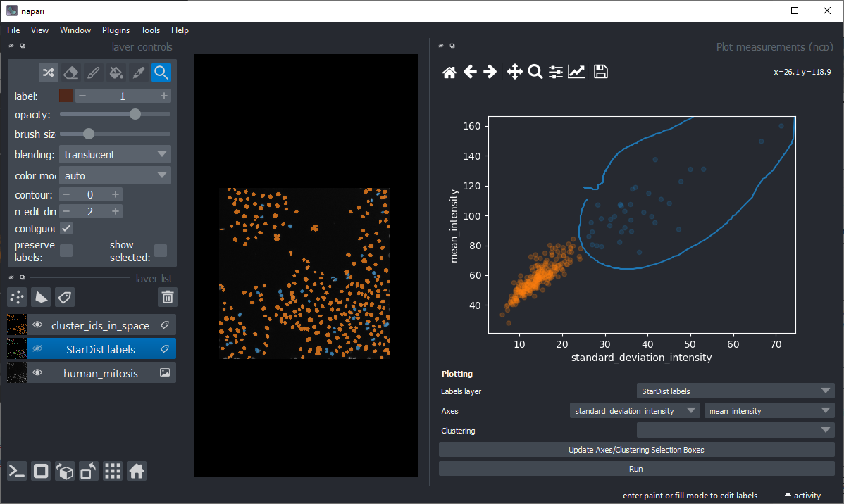Expand the Labels layer dropdown

tap(735, 391)
